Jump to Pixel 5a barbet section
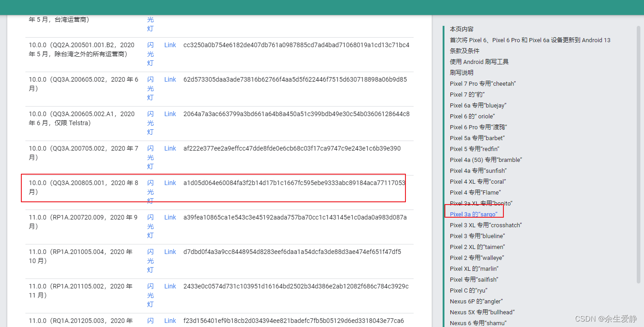The height and width of the screenshot is (327, 644). [x=477, y=138]
